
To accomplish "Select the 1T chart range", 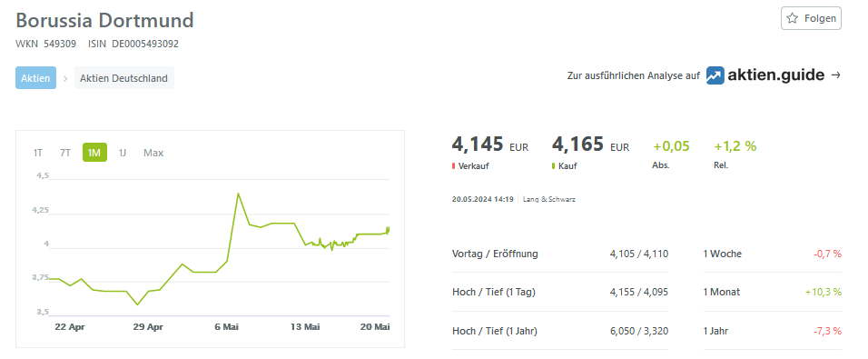I will (37, 153).
